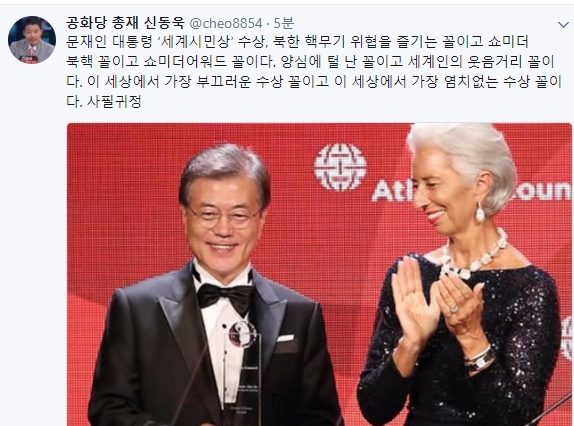Click the white pocket square on tuxedo
574x426 pixels.
coord(285,338)
